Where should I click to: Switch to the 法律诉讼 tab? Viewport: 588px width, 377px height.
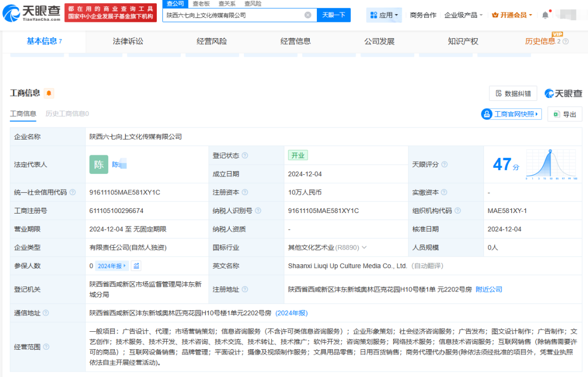128,41
